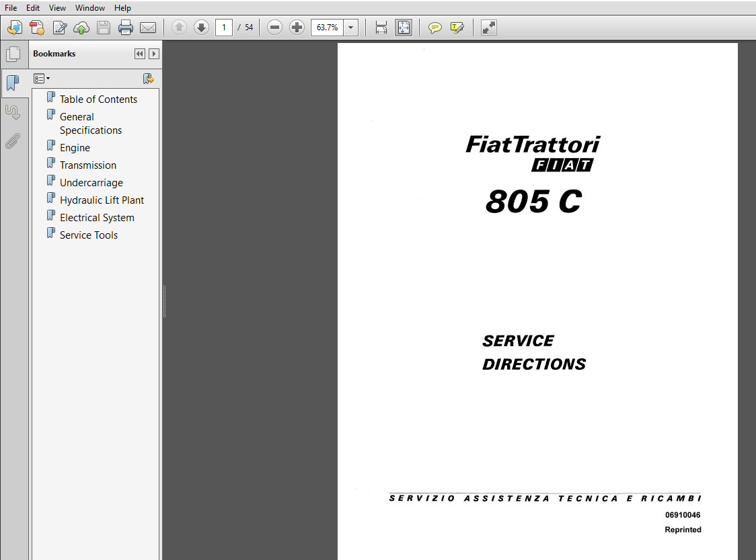Open the Window menu
This screenshot has height=560, width=756.
click(x=90, y=8)
